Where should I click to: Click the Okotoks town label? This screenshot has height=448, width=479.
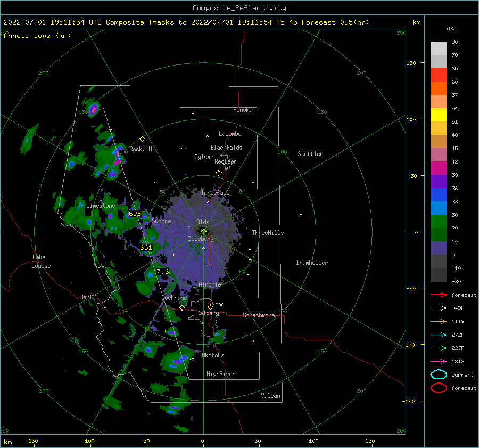pyautogui.click(x=213, y=355)
